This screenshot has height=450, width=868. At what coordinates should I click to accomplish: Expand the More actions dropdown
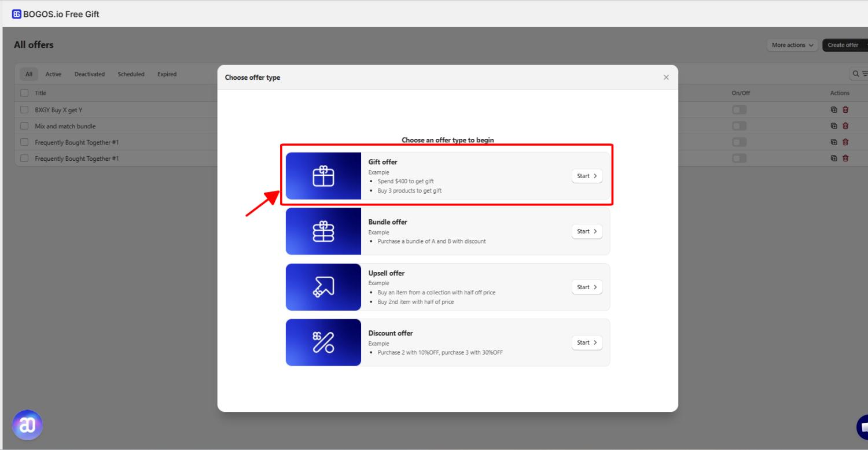792,45
